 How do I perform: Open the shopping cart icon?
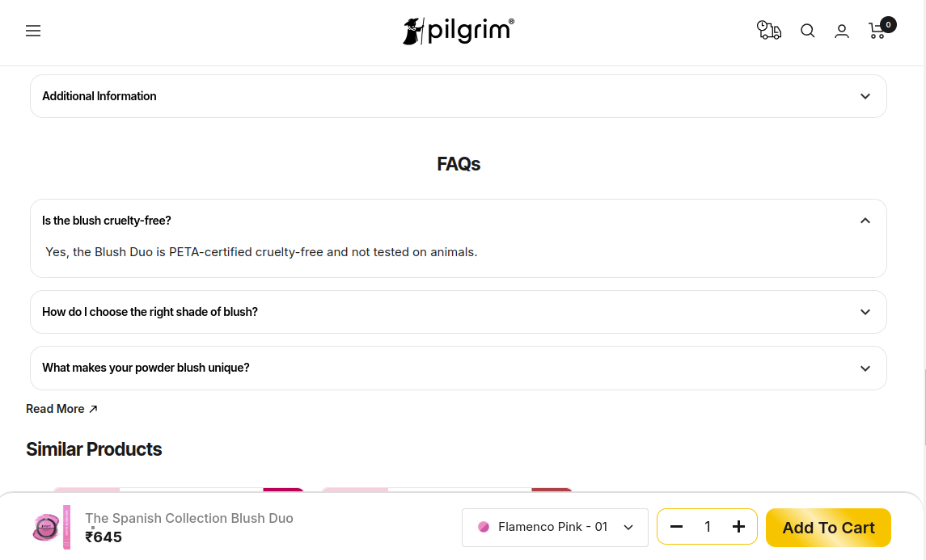[x=877, y=31]
